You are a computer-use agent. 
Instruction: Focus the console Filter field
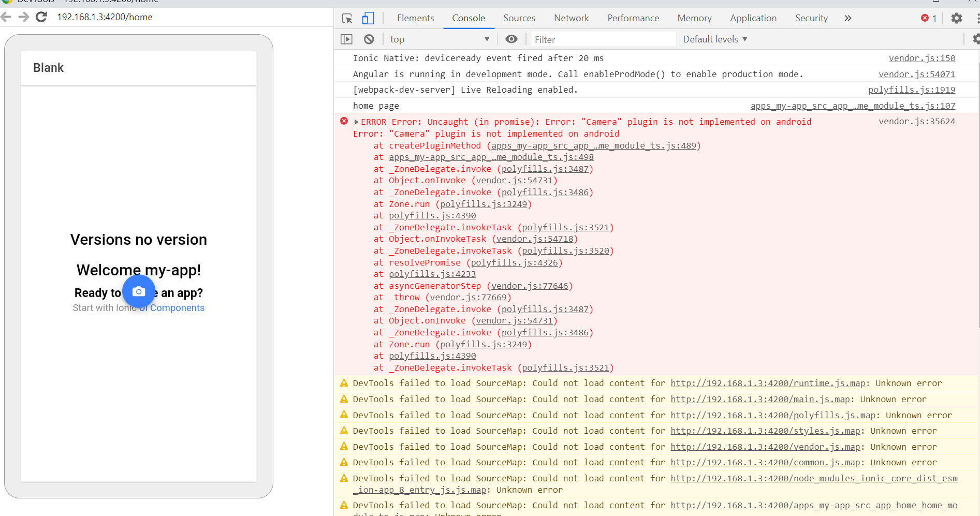pyautogui.click(x=603, y=39)
